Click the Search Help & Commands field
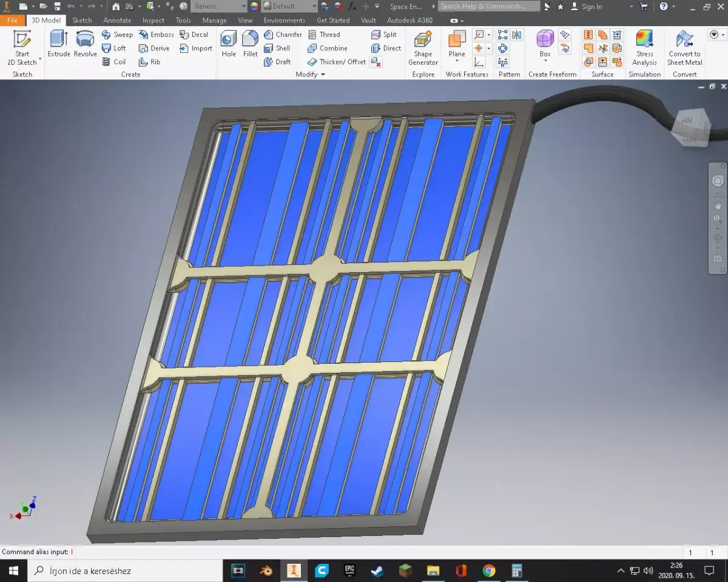 pyautogui.click(x=489, y=6)
